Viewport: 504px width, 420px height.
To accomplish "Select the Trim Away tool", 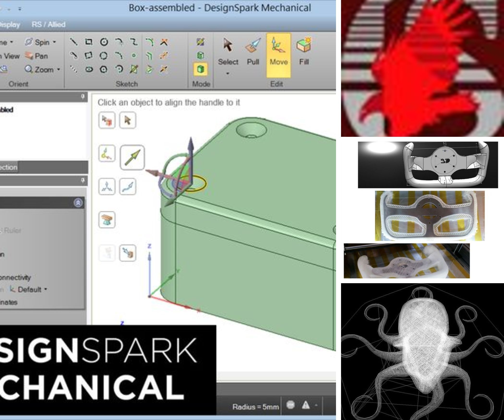I will [164, 42].
